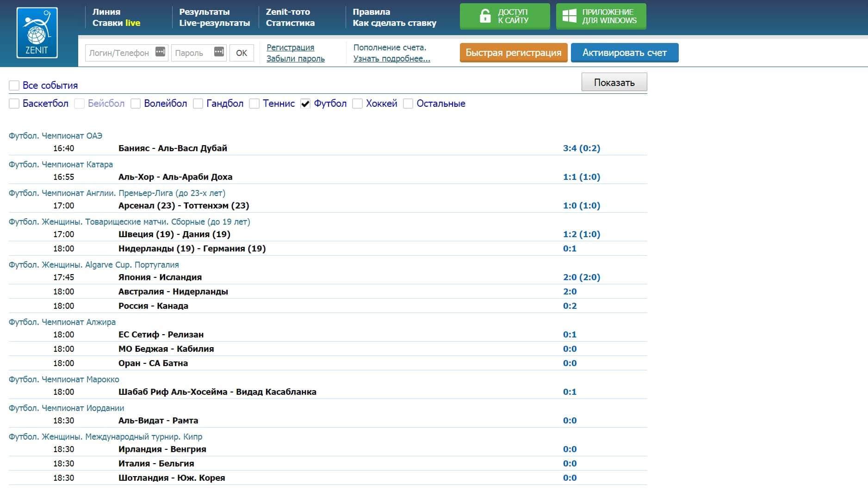Click 'Футбол. Чемпионат Англии' U23 heading
Viewport: 868px width, 490px height.
[x=117, y=193]
